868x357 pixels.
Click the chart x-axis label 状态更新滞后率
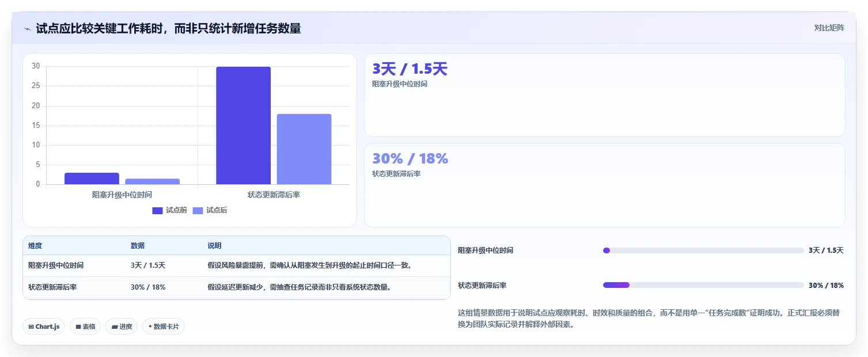tap(274, 195)
